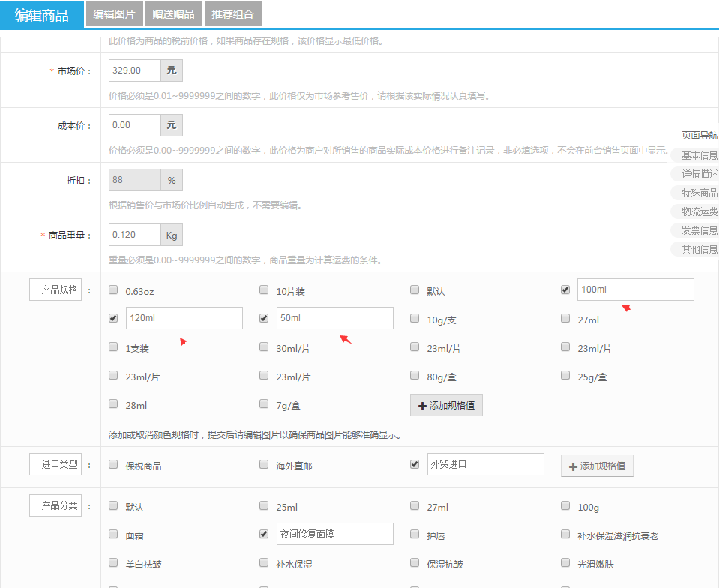Image resolution: width=719 pixels, height=588 pixels.
Task: Check the 27ml checkbox in 产品分类
Action: click(x=415, y=506)
